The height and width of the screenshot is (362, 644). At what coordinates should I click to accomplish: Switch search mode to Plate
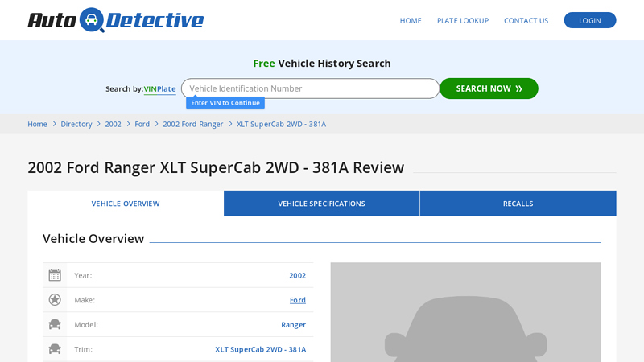point(167,89)
